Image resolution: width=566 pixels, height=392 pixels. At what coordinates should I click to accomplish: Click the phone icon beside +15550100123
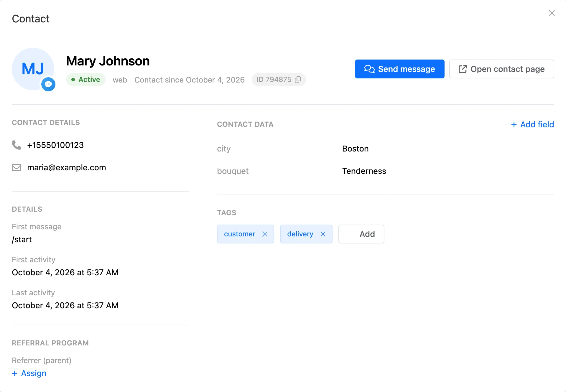coord(17,145)
